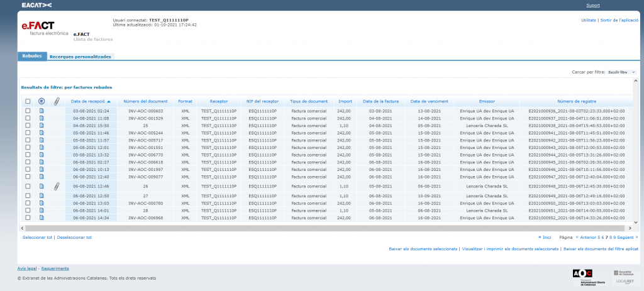This screenshot has width=644, height=291.
Task: Check the box for invoice INV-AOC-001529
Action: coord(28,118)
